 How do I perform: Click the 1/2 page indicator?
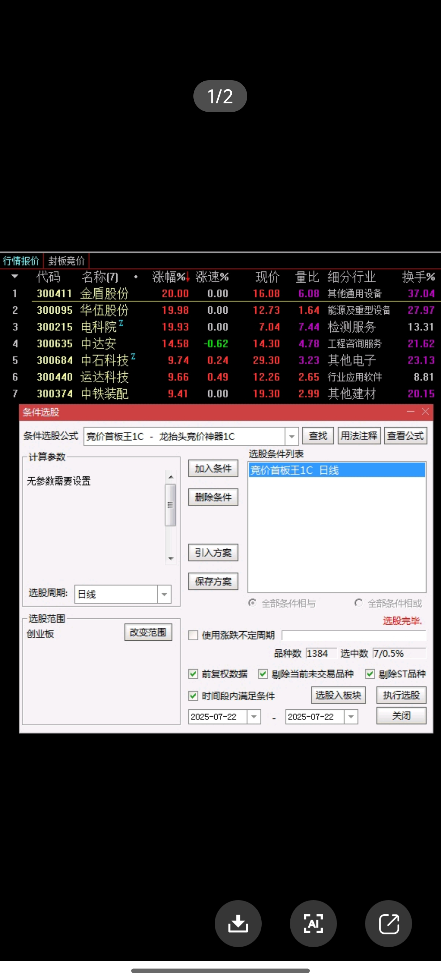click(220, 96)
